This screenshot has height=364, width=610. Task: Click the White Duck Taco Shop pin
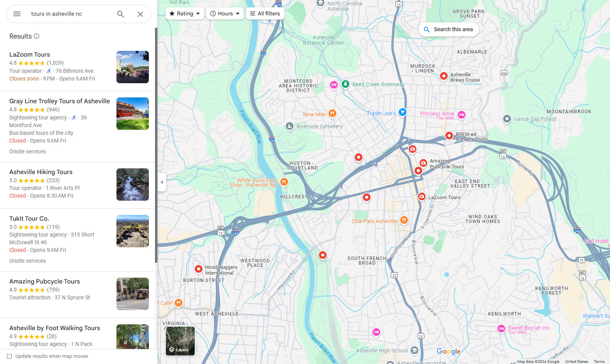(284, 182)
